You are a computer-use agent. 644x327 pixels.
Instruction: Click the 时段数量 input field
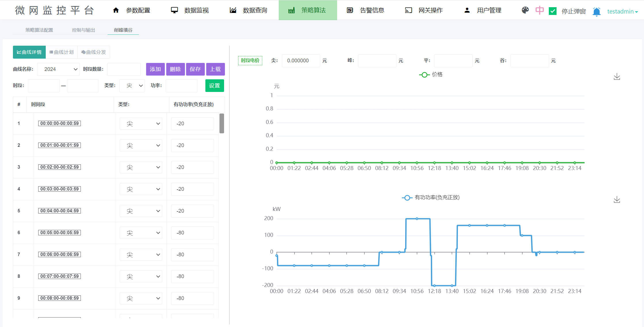(124, 69)
